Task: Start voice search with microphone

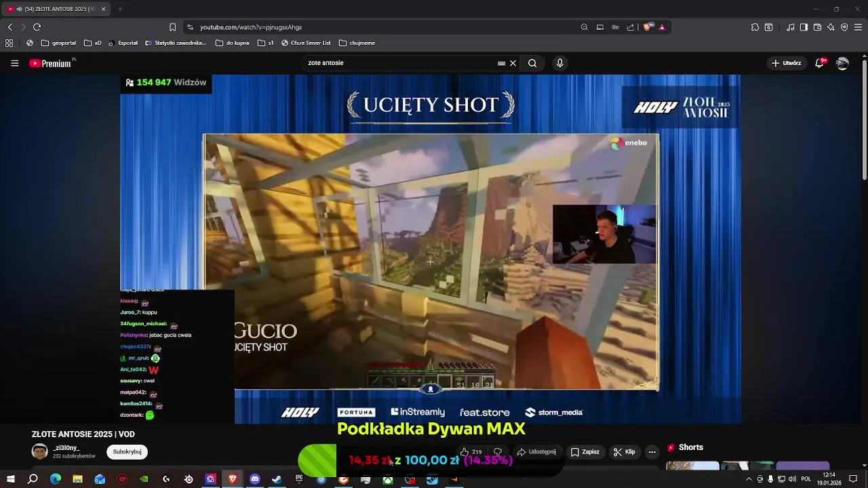Action: click(x=559, y=63)
